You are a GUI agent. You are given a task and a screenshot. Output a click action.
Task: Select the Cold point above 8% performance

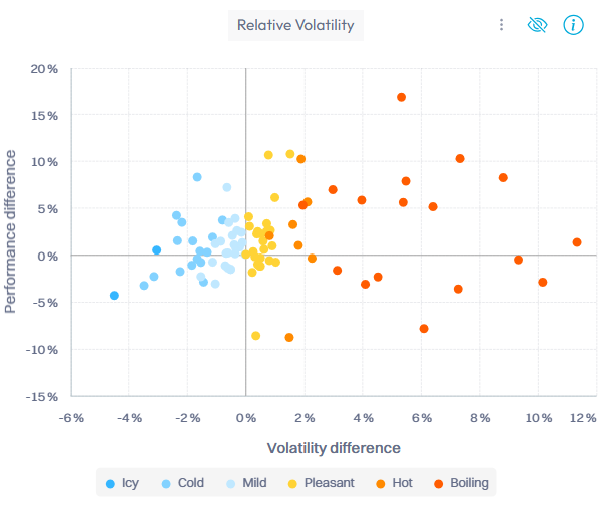tap(197, 177)
